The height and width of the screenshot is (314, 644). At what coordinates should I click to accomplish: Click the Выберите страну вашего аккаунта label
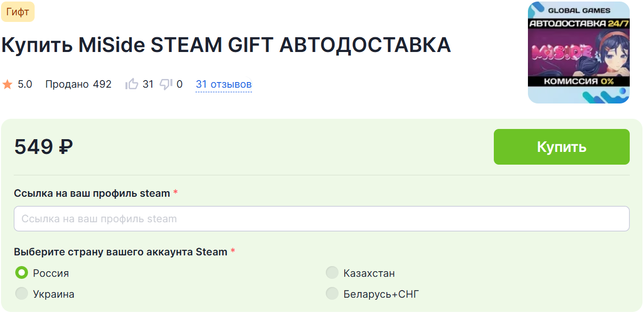click(x=121, y=252)
